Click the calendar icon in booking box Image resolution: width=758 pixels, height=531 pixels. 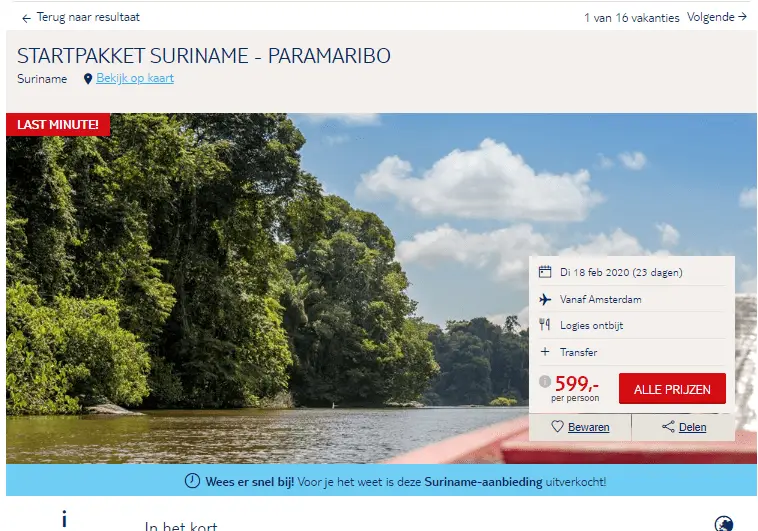[x=545, y=272]
